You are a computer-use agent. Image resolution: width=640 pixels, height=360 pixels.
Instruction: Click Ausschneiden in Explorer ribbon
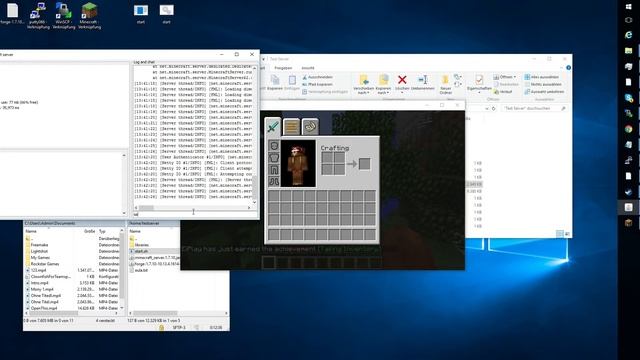(x=318, y=77)
